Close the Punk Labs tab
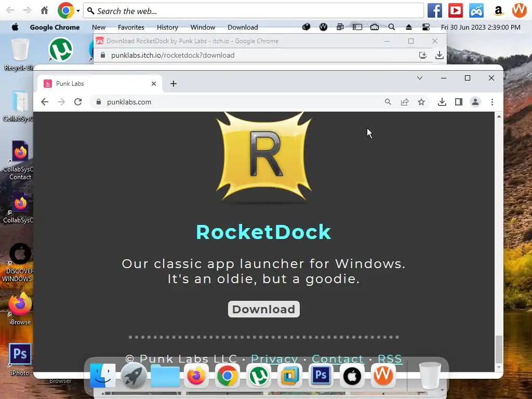This screenshot has height=399, width=532. (x=154, y=84)
